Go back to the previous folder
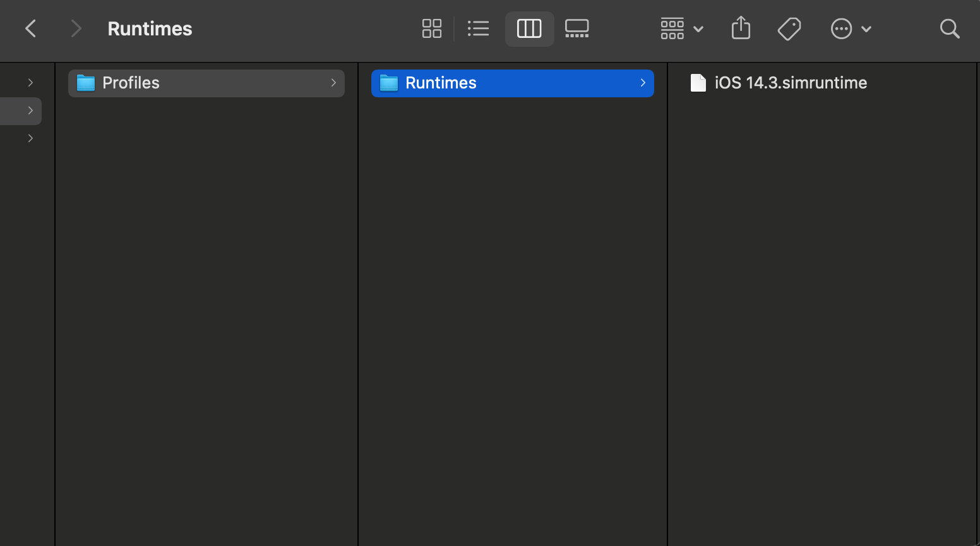 click(x=30, y=28)
